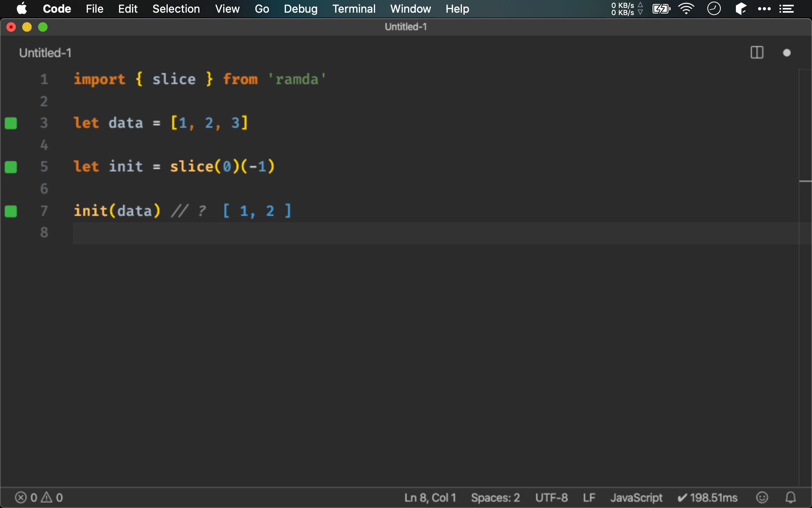Screen dimensions: 812x508
Task: Click JavaScript language mode selector
Action: (636, 498)
